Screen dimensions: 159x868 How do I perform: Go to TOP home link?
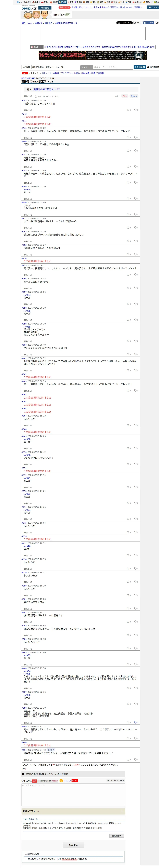click(19, 2)
